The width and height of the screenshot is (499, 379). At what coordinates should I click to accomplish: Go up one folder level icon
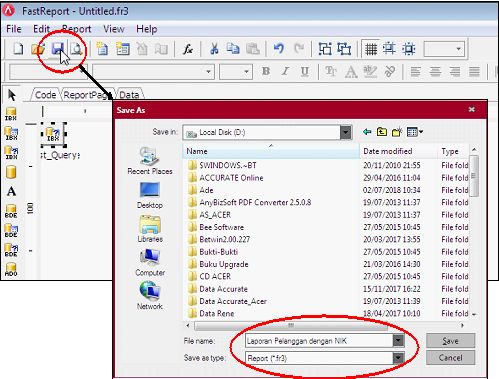pyautogui.click(x=382, y=132)
